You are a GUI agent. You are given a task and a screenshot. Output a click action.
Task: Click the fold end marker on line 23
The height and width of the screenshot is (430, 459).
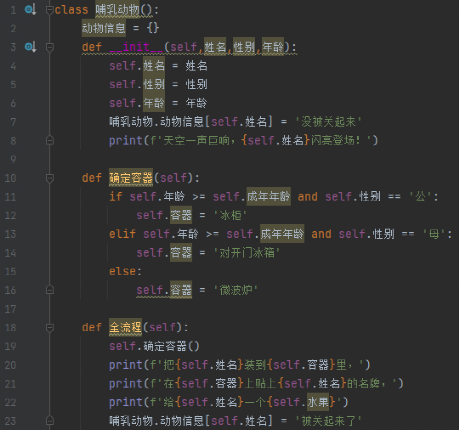[50, 420]
